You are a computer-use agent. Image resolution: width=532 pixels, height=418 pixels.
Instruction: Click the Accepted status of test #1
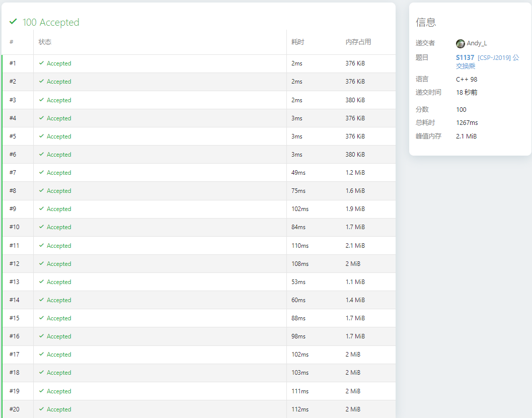[x=59, y=63]
